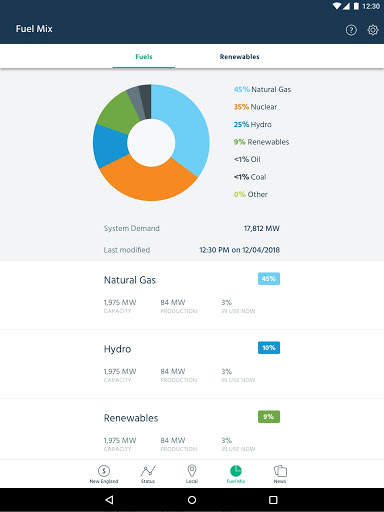
Task: Tap the Android home button
Action: coord(192,500)
